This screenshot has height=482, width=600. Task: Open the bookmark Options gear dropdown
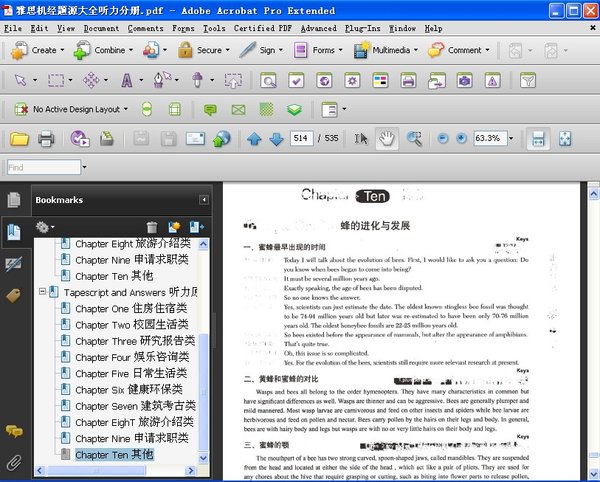coord(46,228)
